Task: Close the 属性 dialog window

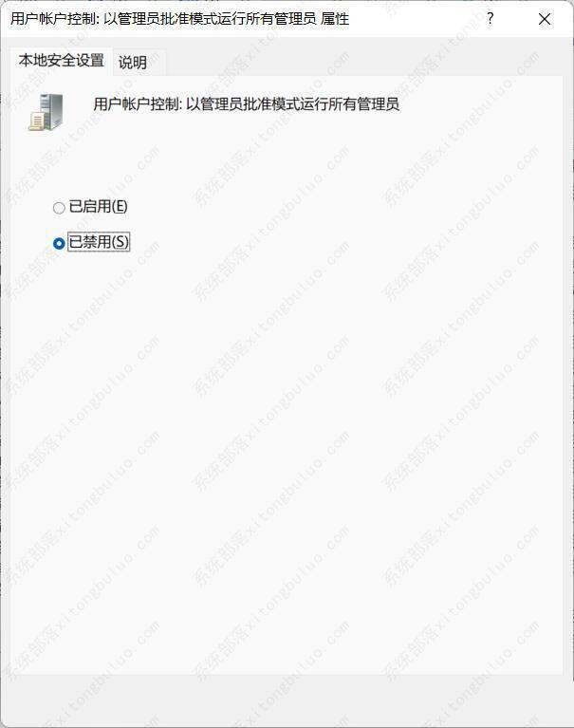Action: [545, 19]
